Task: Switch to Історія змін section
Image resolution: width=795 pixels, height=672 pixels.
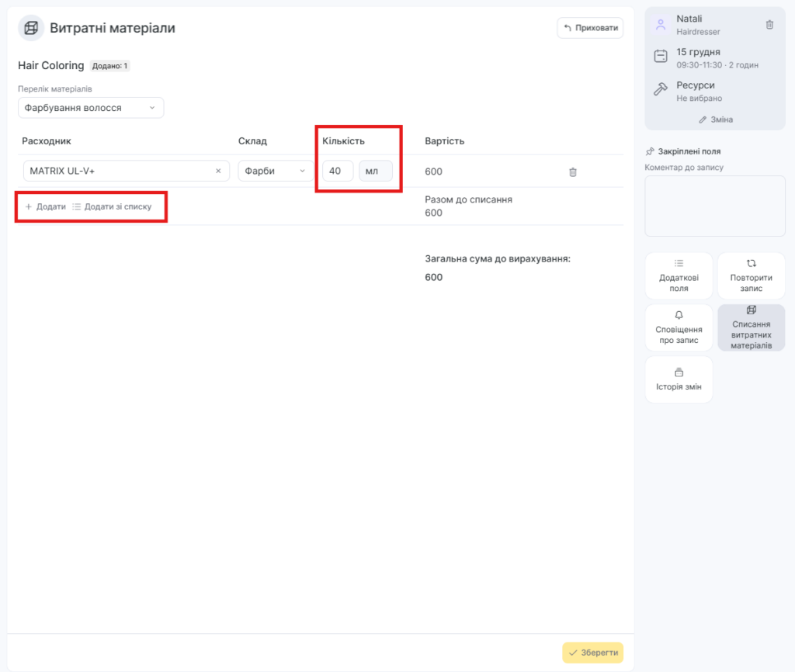Action: [x=679, y=379]
